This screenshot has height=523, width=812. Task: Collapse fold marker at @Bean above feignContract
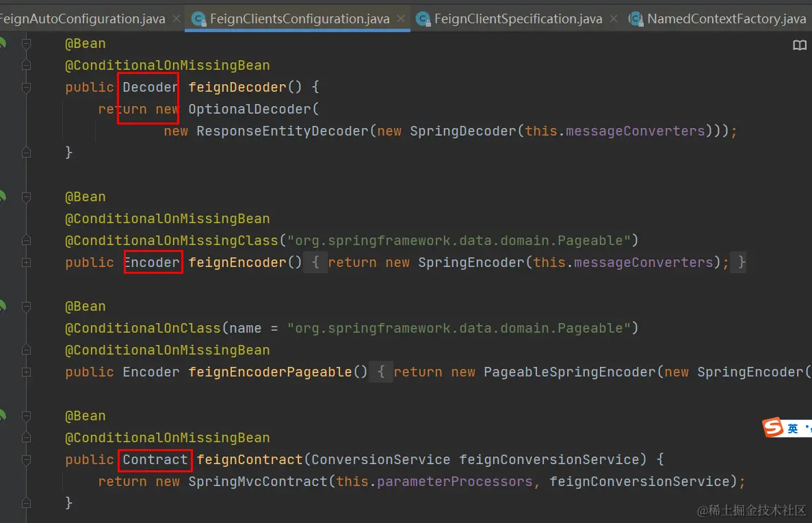(x=27, y=416)
